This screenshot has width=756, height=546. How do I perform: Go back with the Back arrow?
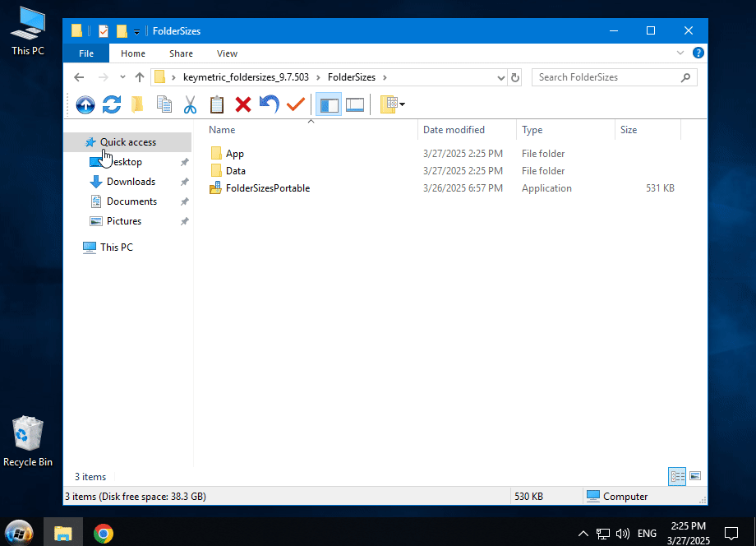click(79, 77)
